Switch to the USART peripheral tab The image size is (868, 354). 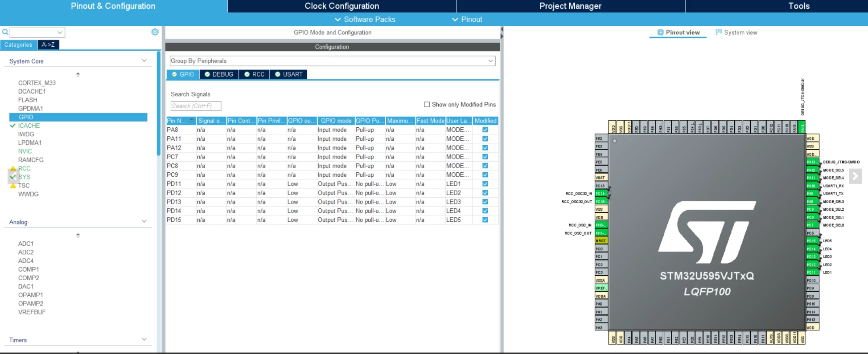(288, 74)
